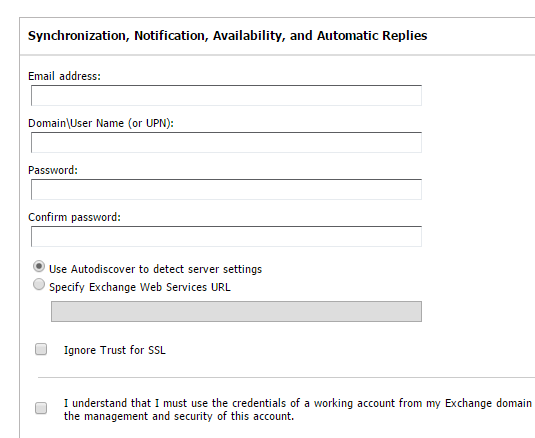
Task: Click the 'Ignore Trust for SSL' label text
Action: pos(115,350)
